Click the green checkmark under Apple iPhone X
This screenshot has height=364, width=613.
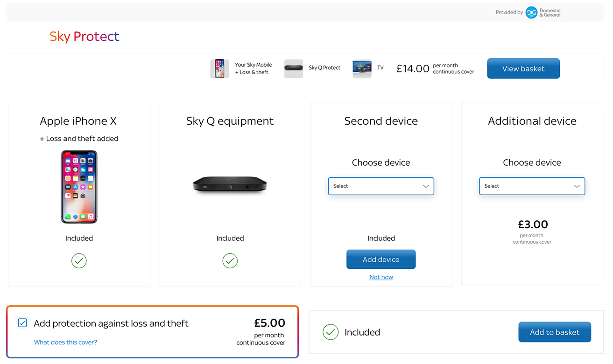[79, 260]
